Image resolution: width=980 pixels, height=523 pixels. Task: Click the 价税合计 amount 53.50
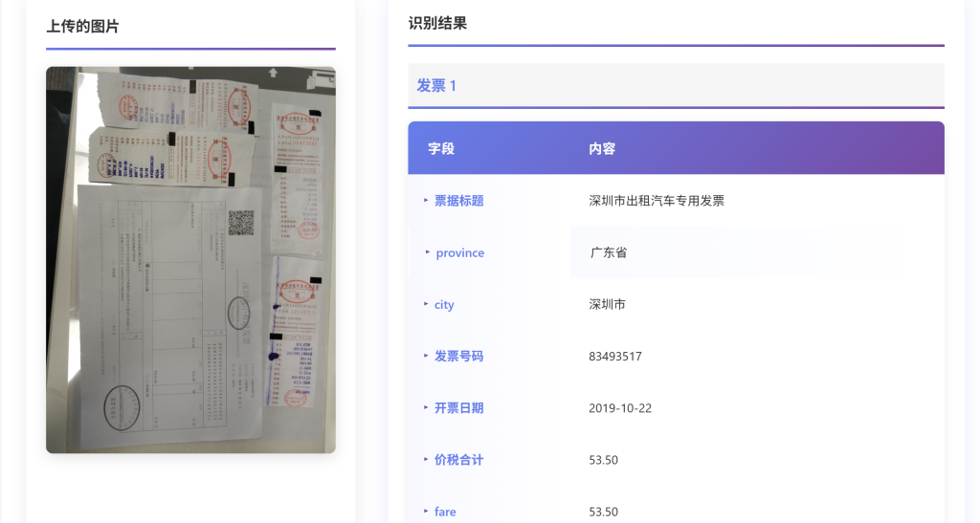pyautogui.click(x=603, y=460)
